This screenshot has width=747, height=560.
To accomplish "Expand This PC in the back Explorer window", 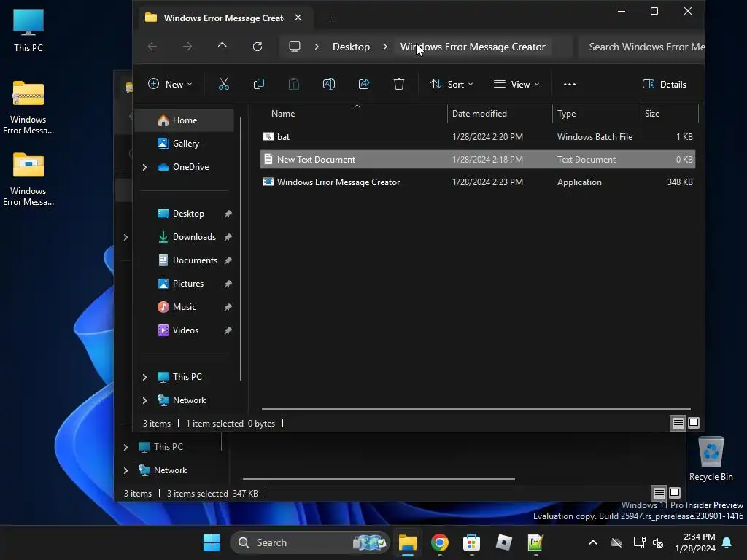I will [x=125, y=447].
